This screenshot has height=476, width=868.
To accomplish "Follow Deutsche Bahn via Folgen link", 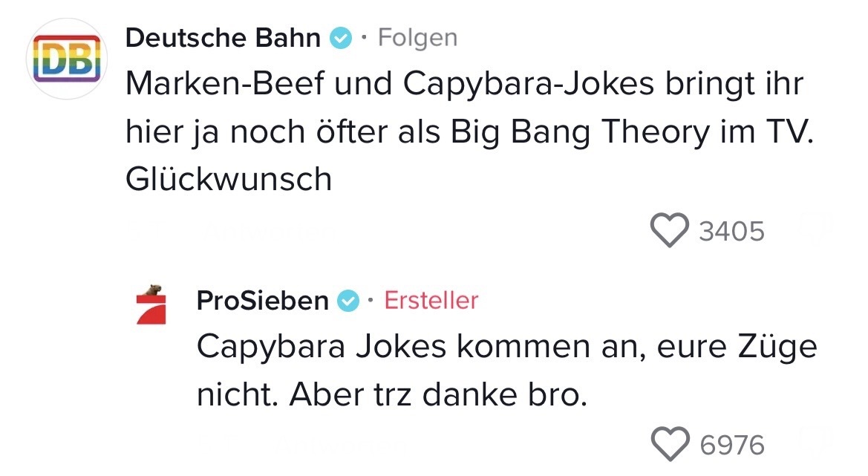I will [417, 37].
